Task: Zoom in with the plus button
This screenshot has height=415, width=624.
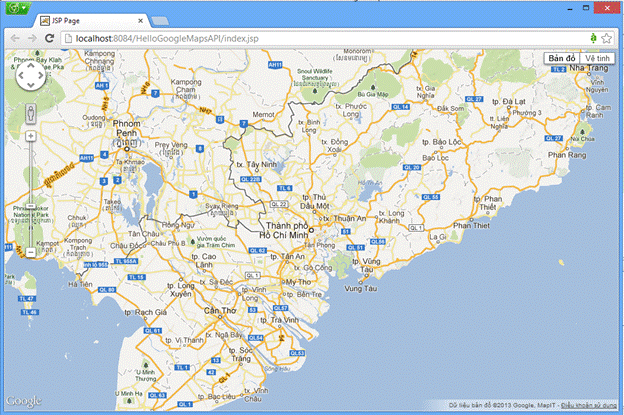Action: pos(31,136)
